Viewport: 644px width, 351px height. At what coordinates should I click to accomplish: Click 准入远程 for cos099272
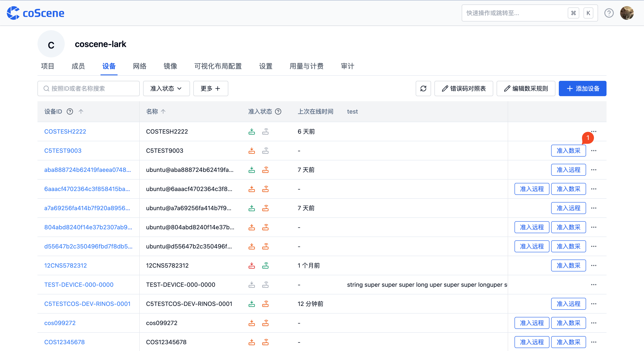[x=532, y=323]
